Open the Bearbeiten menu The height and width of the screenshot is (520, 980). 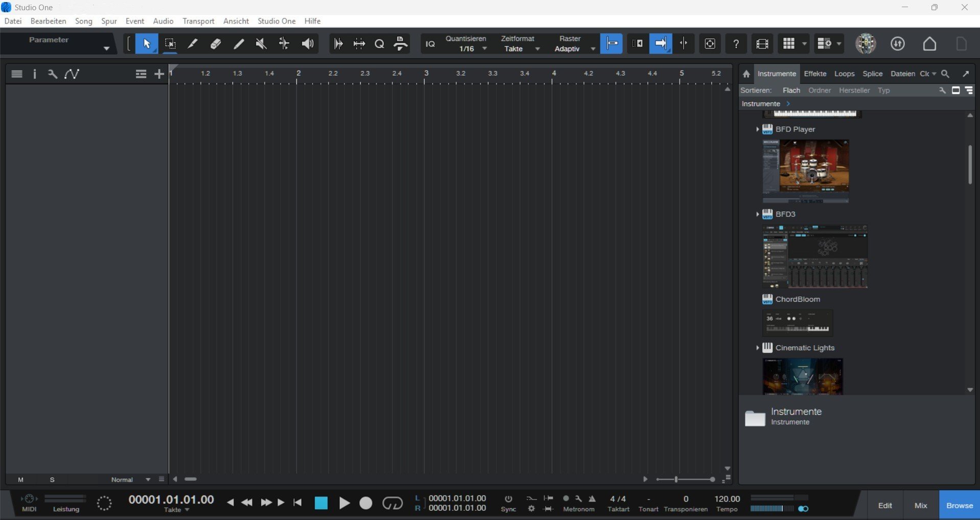pos(49,21)
